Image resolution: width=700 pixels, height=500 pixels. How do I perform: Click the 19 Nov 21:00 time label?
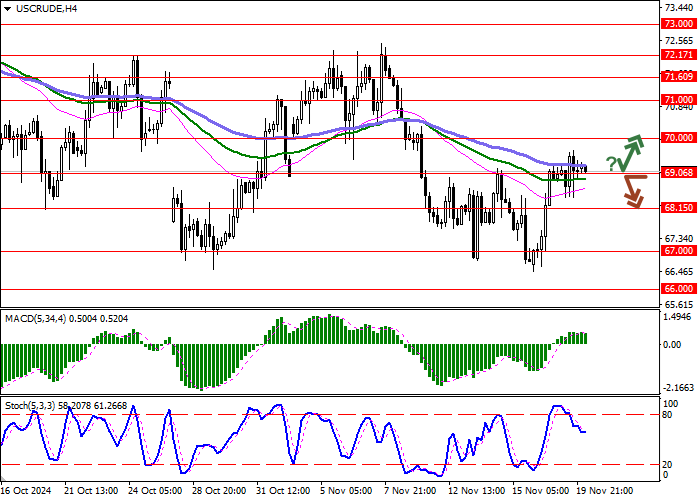click(x=605, y=491)
